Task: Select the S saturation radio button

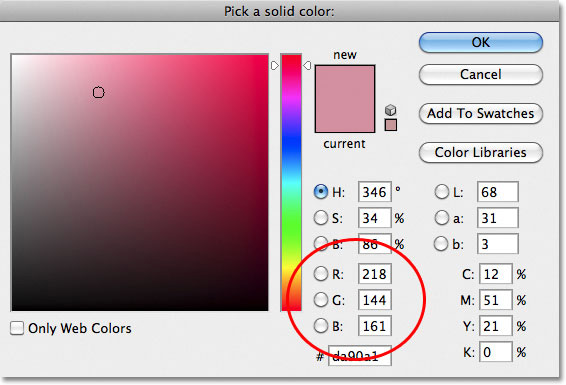Action: [x=321, y=218]
